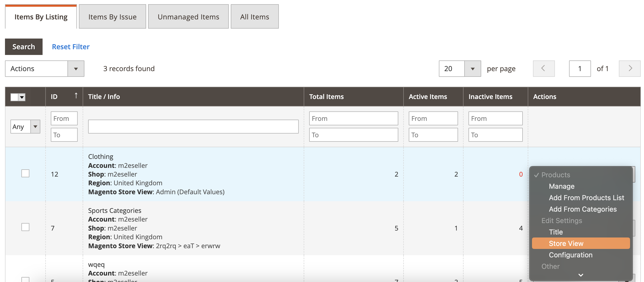Toggle the ID column sort direction

coord(76,96)
